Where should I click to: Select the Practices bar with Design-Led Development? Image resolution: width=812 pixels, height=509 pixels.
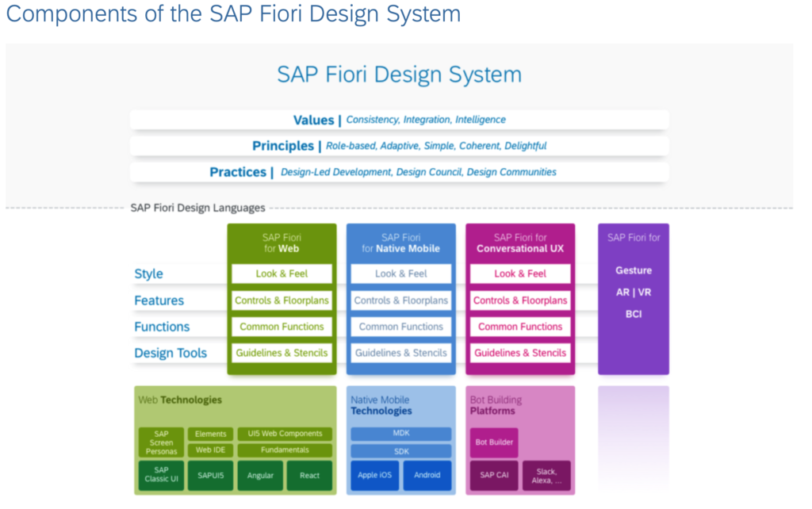(x=400, y=172)
